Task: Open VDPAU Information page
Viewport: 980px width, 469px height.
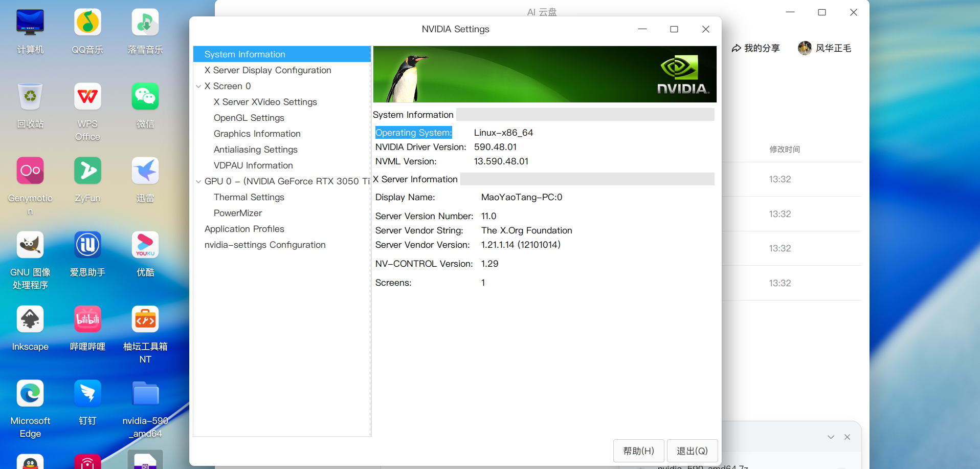Action: 253,165
